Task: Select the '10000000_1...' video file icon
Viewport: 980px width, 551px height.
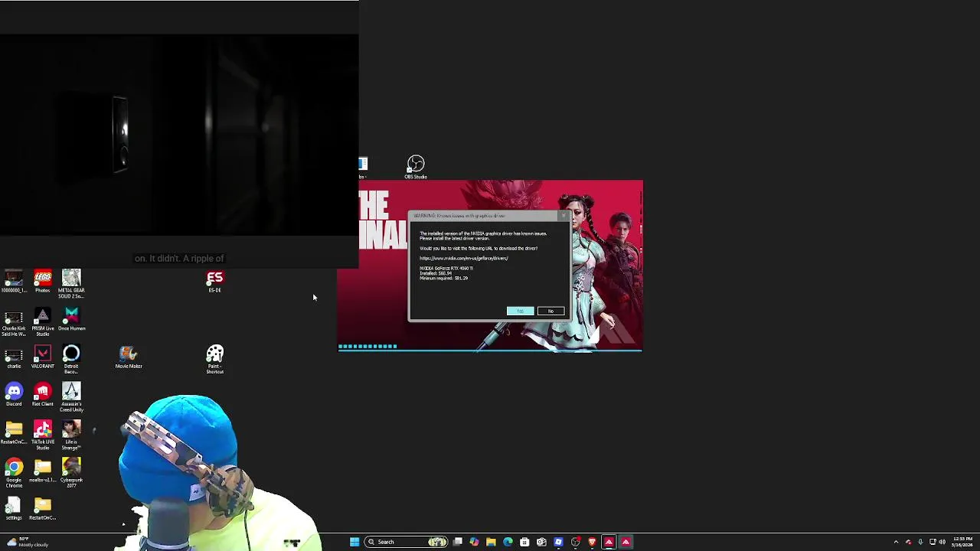Action: point(14,282)
